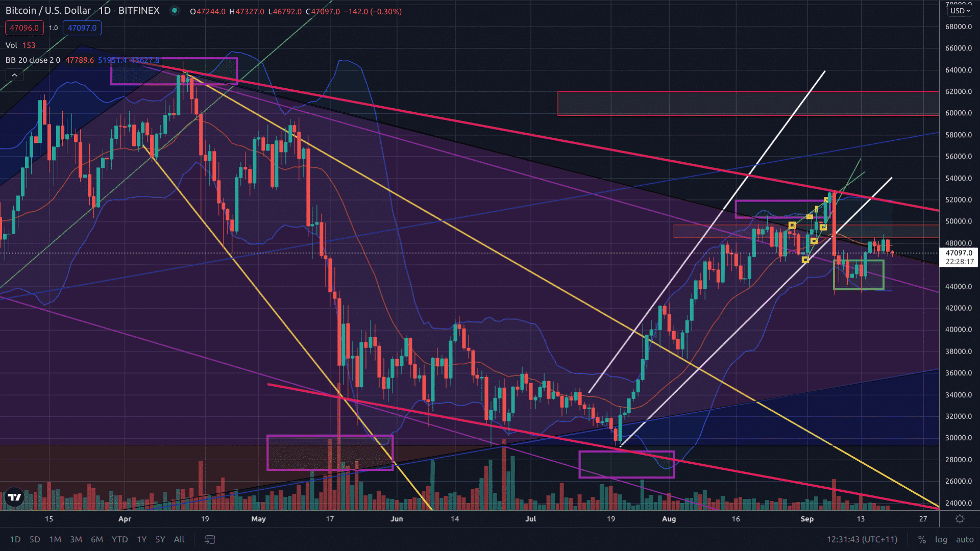Select the 3M time range
Screen dimensions: 980x551
tap(76, 539)
